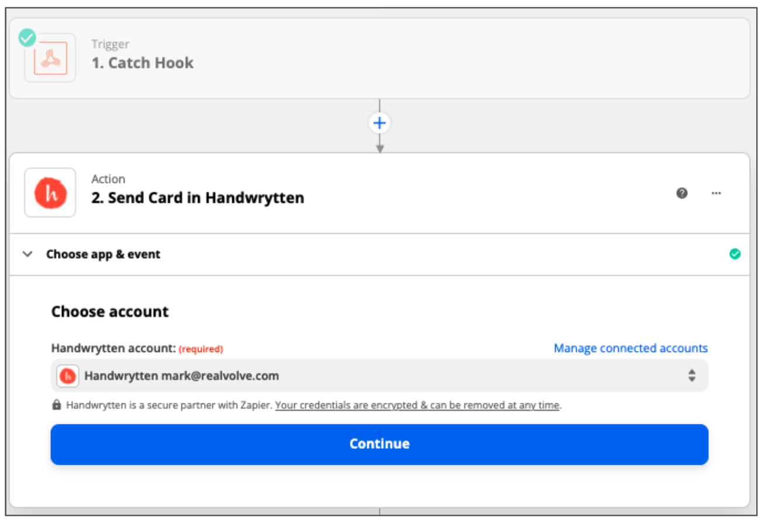Open Manage connected accounts link
Viewport: 772px width, 532px height.
(630, 348)
